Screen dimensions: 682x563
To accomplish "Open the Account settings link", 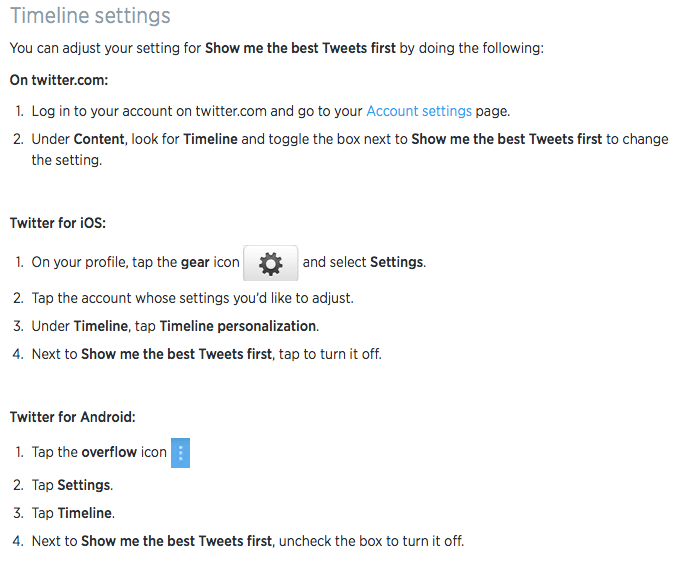I will click(x=419, y=111).
